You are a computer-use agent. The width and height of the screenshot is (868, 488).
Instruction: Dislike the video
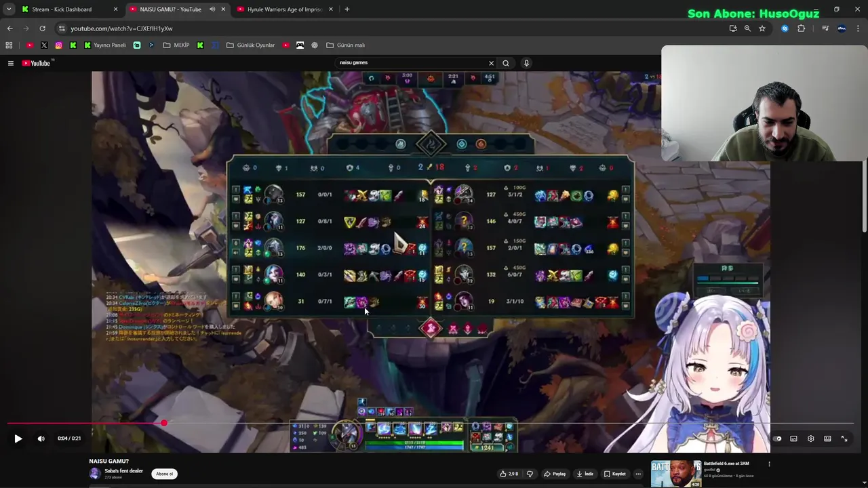click(530, 474)
